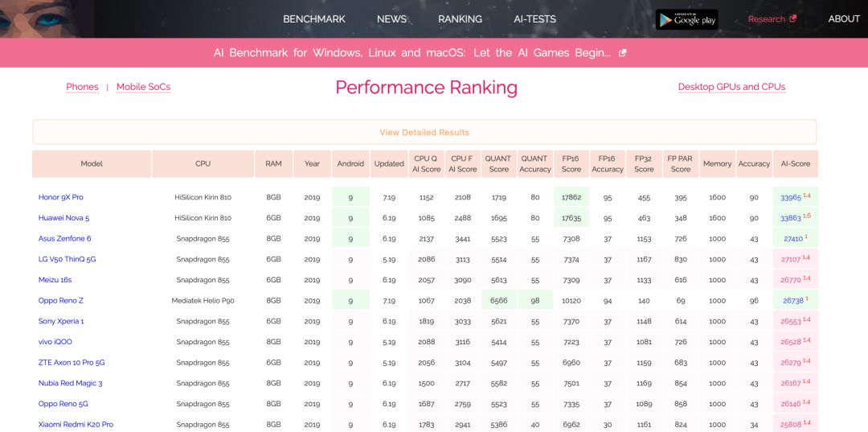Open Honor 9X Pro model link
This screenshot has height=432, width=868.
coord(61,197)
